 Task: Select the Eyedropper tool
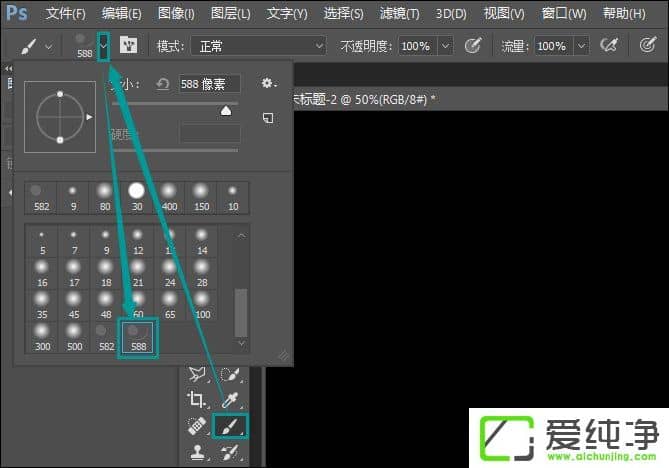(230, 400)
